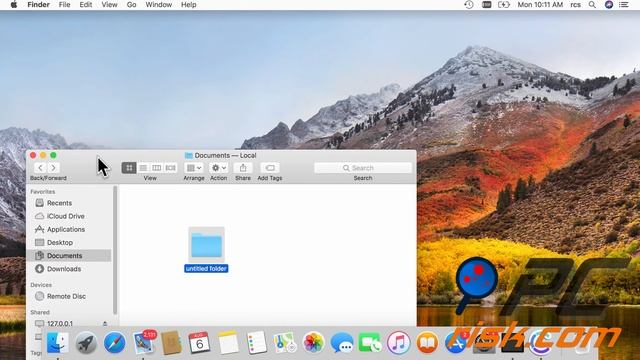Open Applications in the sidebar
Viewport: 640px width, 360px height.
[x=69, y=229]
